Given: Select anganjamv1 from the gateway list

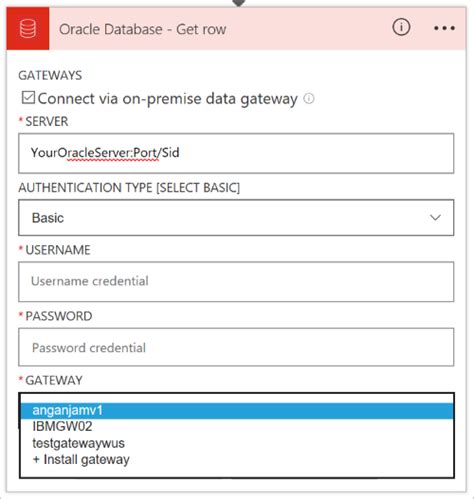Looking at the screenshot, I should point(237,411).
